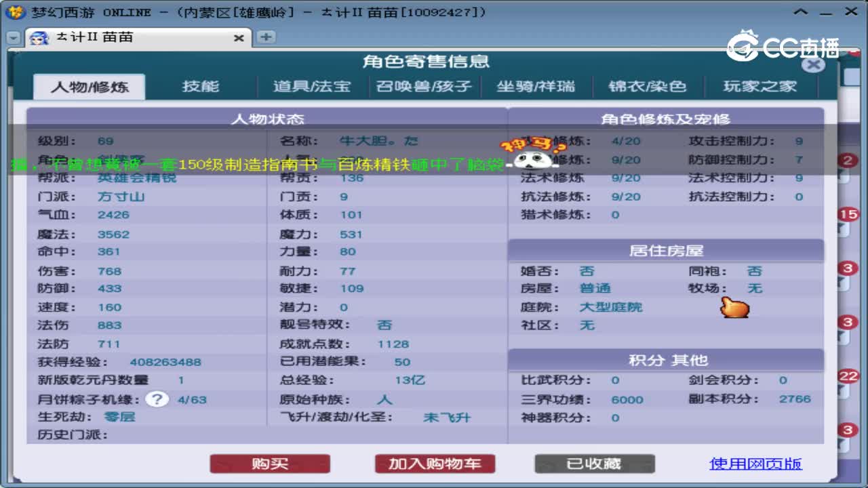868x488 pixels.
Task: Click the 获得经验 value 408263488
Action: coord(165,362)
